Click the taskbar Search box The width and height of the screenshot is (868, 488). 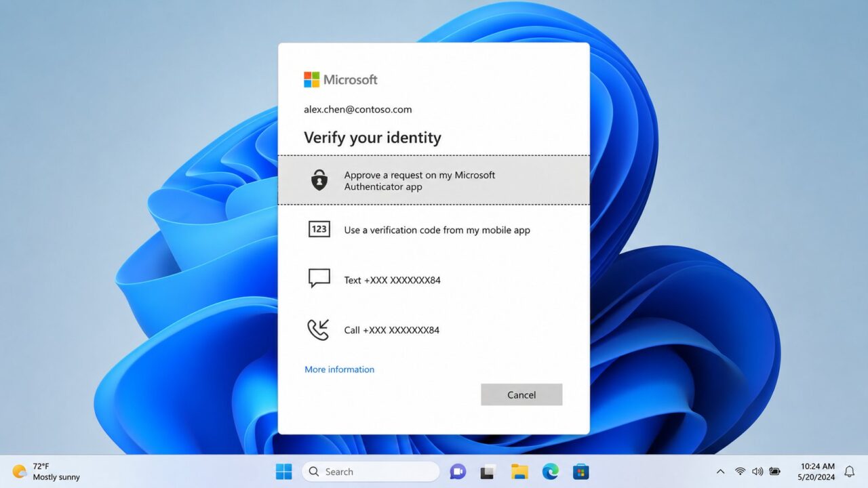(x=370, y=472)
